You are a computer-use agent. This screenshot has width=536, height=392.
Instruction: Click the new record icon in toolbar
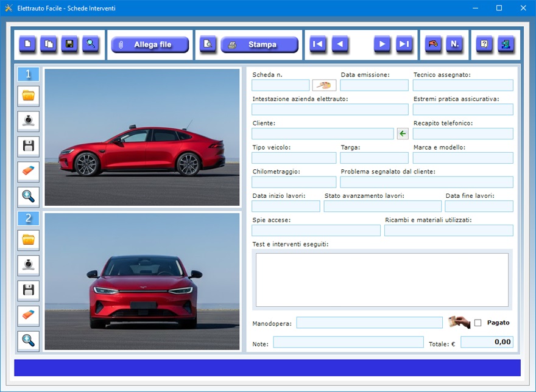[x=27, y=44]
